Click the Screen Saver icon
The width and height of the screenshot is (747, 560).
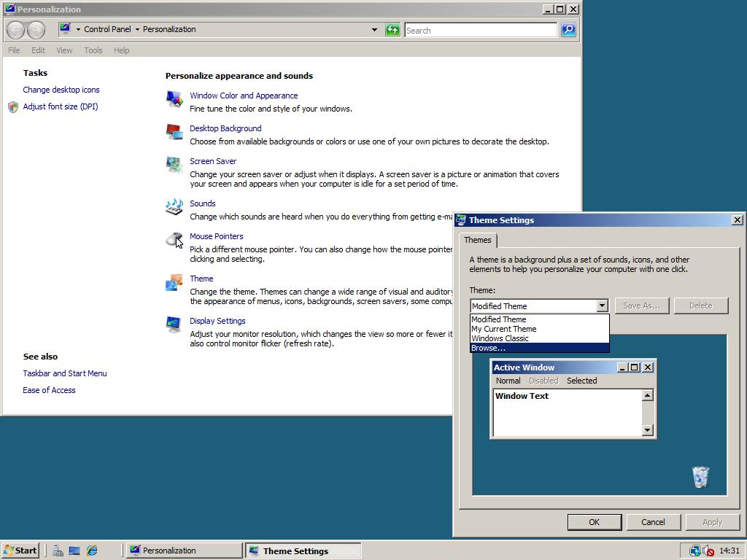[174, 164]
